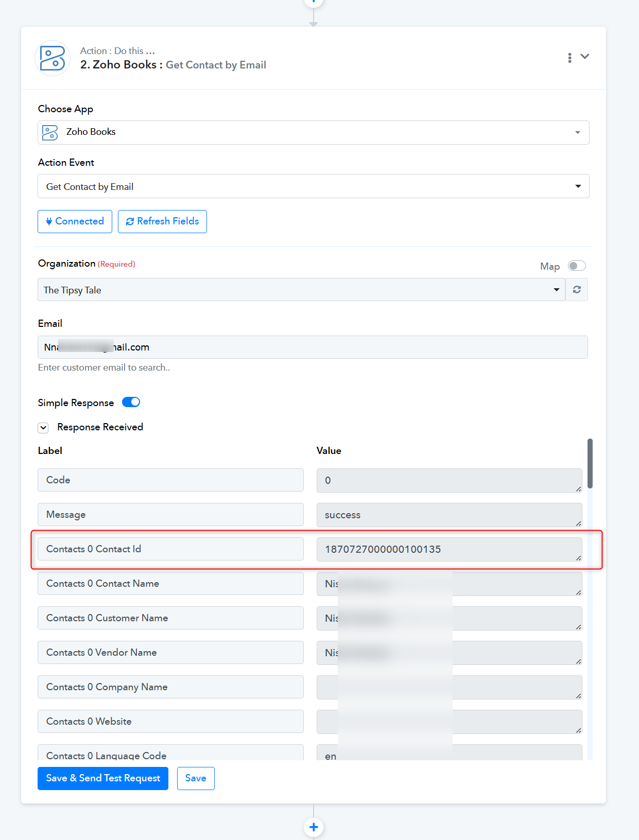Click the Save button
Image resolution: width=639 pixels, height=840 pixels.
coord(196,778)
